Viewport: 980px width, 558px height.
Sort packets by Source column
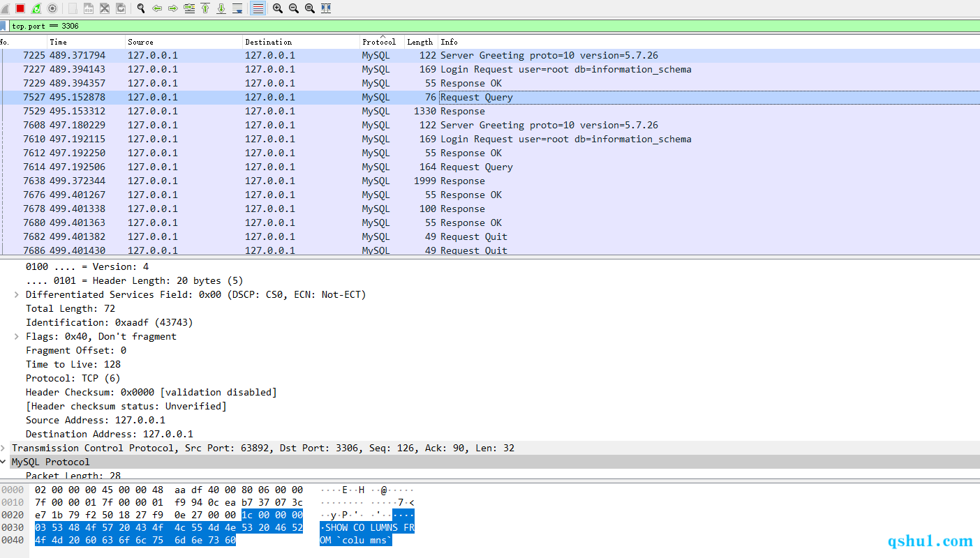(184, 42)
